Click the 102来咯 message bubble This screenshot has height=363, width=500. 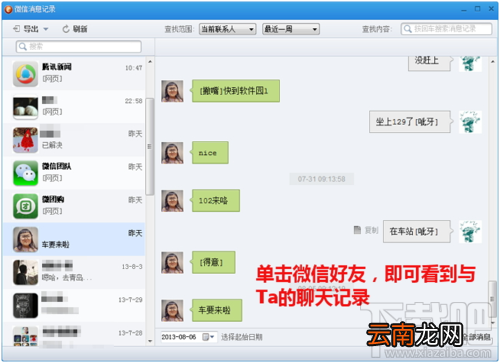215,201
